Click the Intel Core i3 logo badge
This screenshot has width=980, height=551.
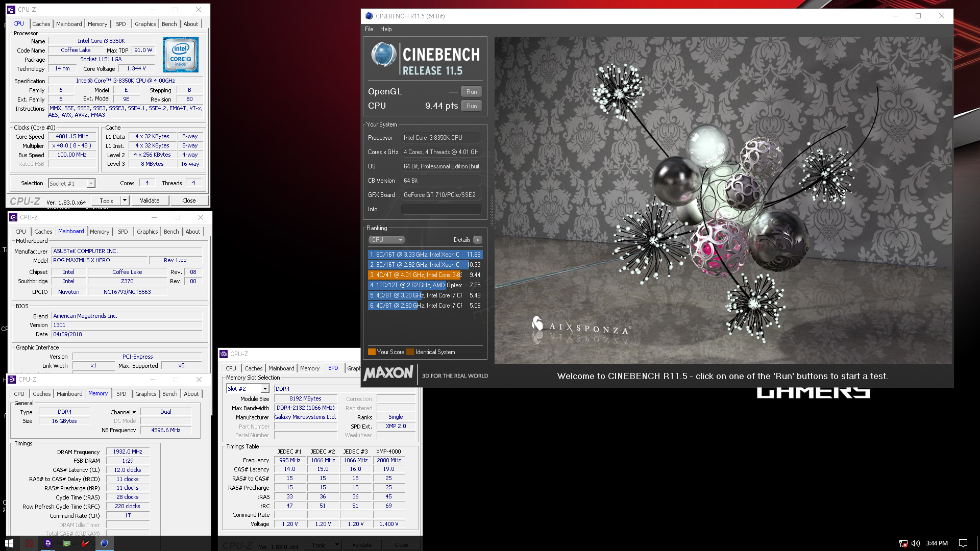click(x=181, y=55)
